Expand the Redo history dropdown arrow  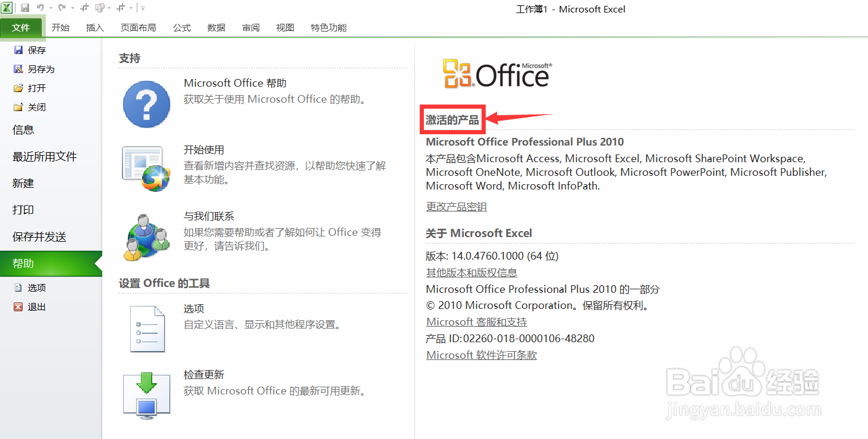72,8
